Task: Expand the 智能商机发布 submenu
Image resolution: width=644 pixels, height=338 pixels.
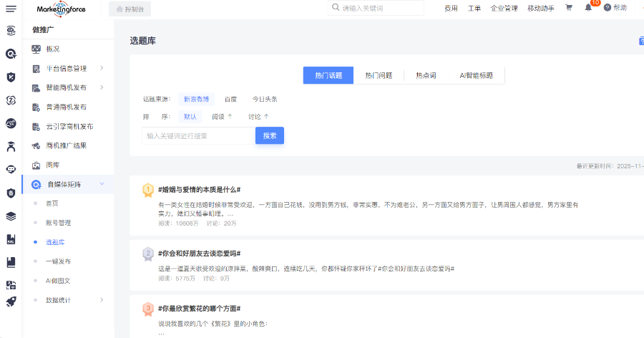Action: [x=102, y=88]
